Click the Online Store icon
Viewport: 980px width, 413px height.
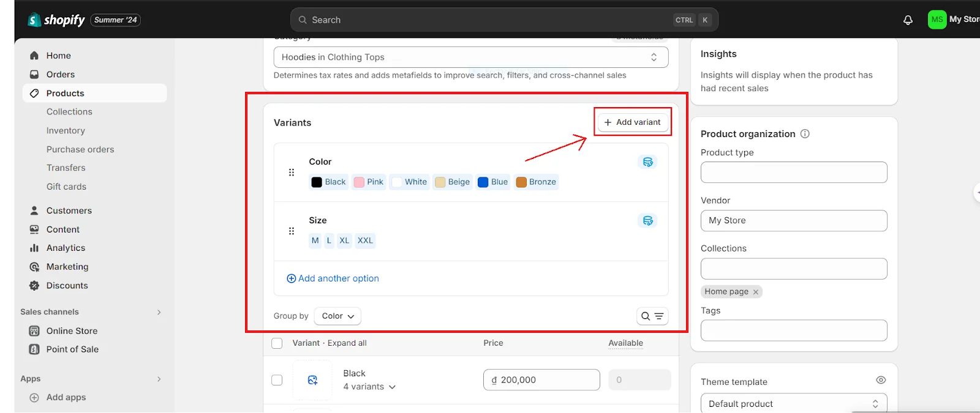pyautogui.click(x=34, y=330)
